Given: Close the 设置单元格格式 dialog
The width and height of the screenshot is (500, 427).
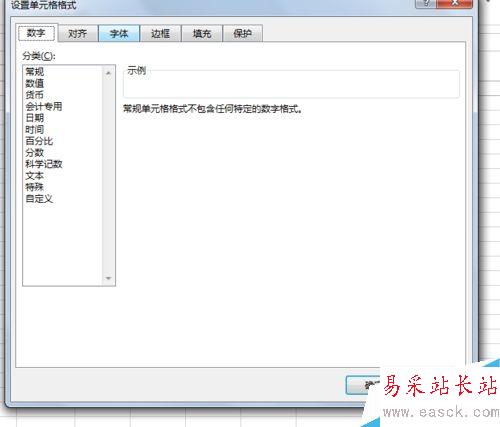Looking at the screenshot, I should pos(454,3).
